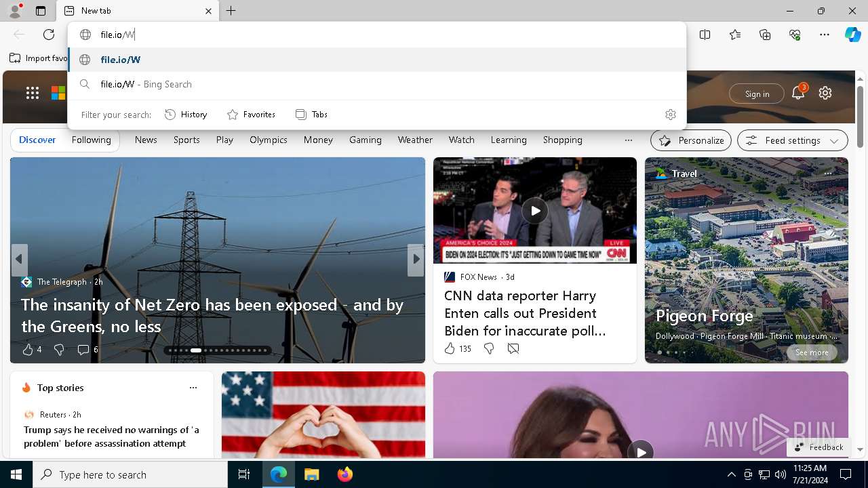The height and width of the screenshot is (488, 868).
Task: Close the New tab tab
Action: [208, 11]
